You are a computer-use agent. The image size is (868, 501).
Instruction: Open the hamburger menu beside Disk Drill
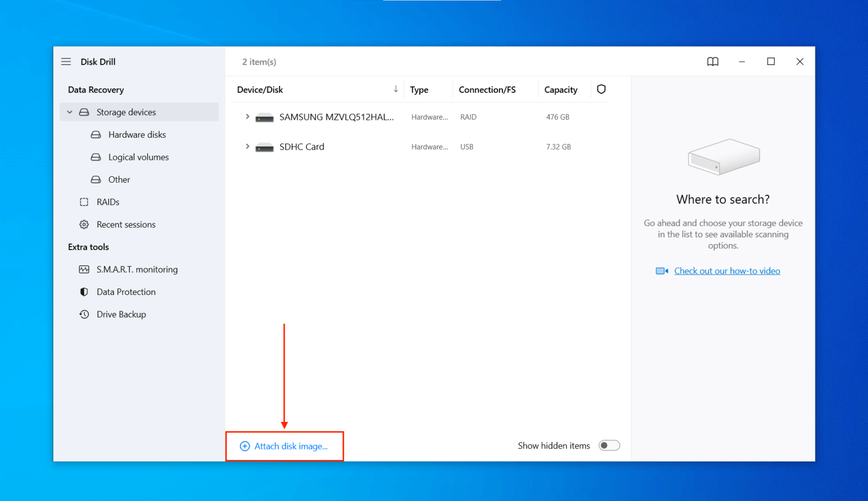tap(66, 61)
